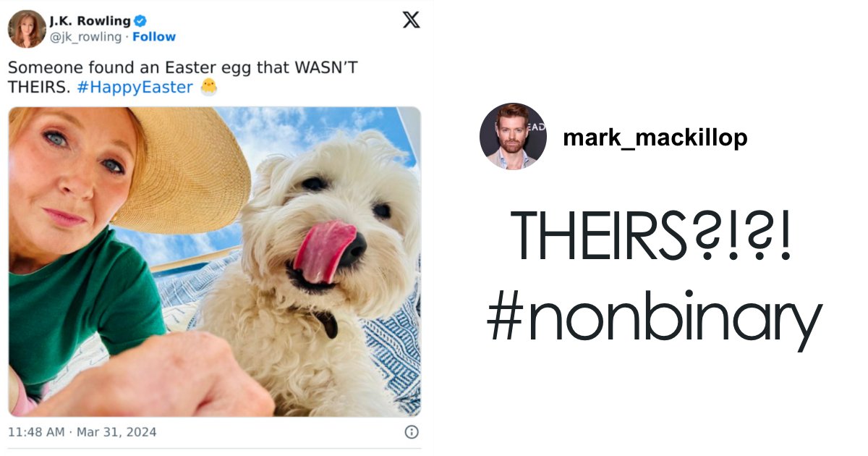868x456 pixels.
Task: Click the 11:48 AM Mar 31, 2024 timestamp
Action: [x=82, y=432]
